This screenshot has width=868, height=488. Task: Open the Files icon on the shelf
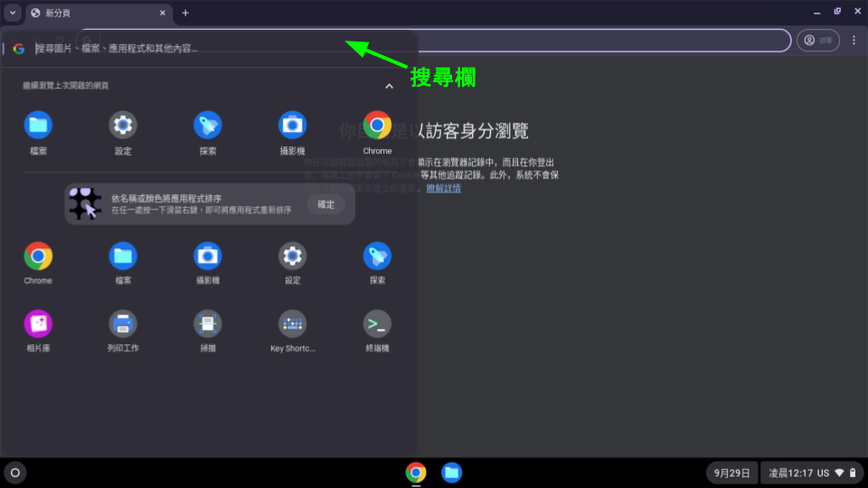[452, 473]
